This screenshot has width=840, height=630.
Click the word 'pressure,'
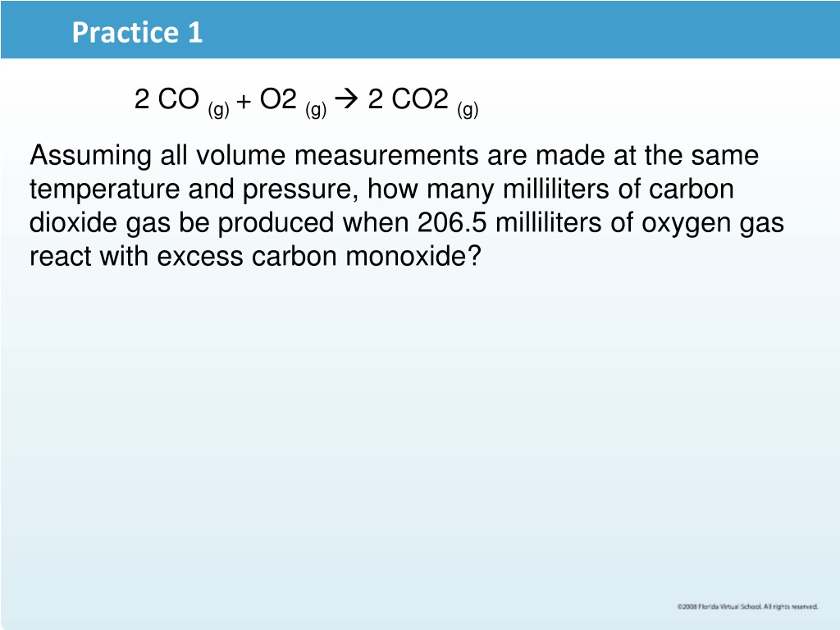click(300, 189)
